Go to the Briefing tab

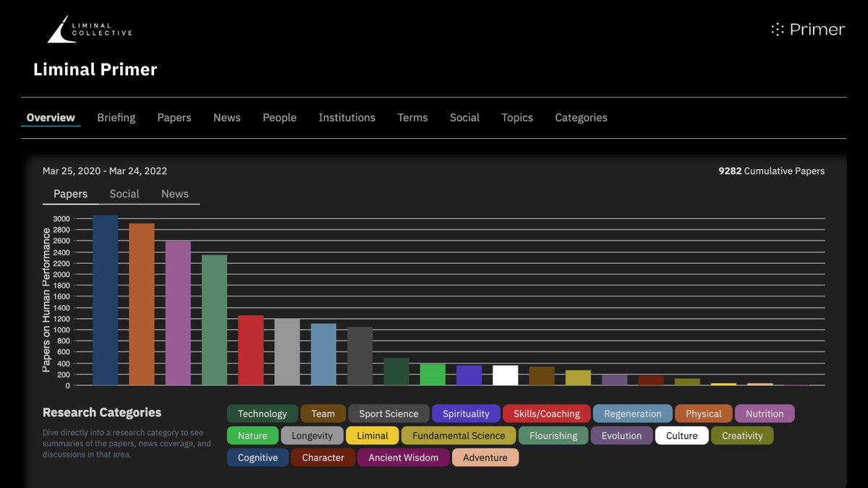(x=116, y=117)
